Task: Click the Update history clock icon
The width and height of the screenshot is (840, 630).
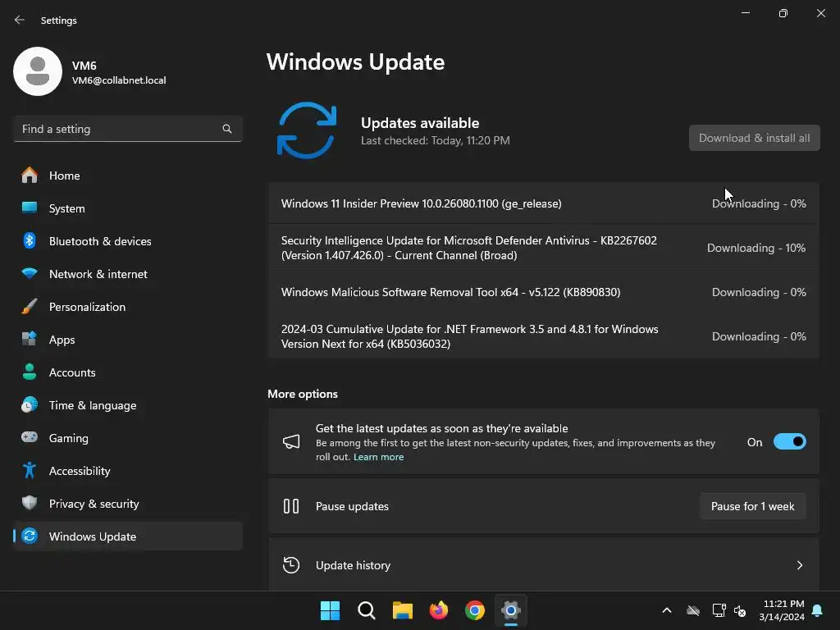Action: pyautogui.click(x=291, y=565)
